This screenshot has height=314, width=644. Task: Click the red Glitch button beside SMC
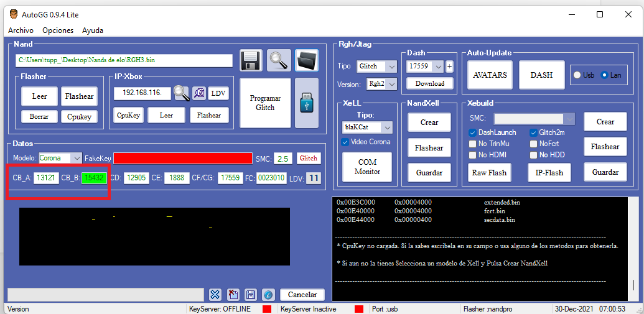[x=309, y=159]
